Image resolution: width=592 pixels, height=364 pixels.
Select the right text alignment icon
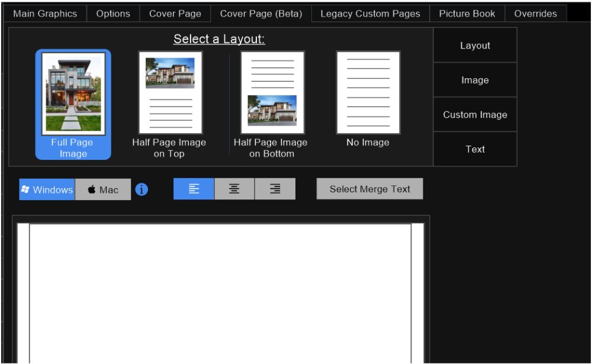pos(275,188)
